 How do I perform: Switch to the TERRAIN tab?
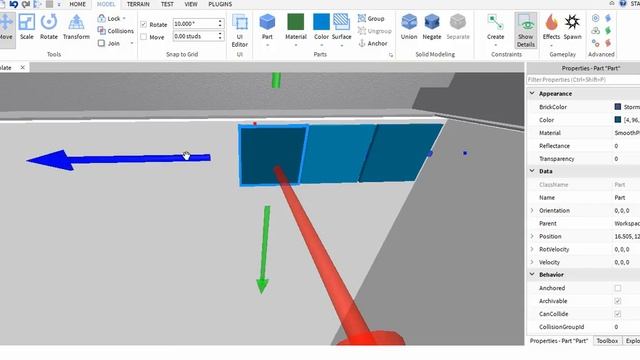[138, 4]
